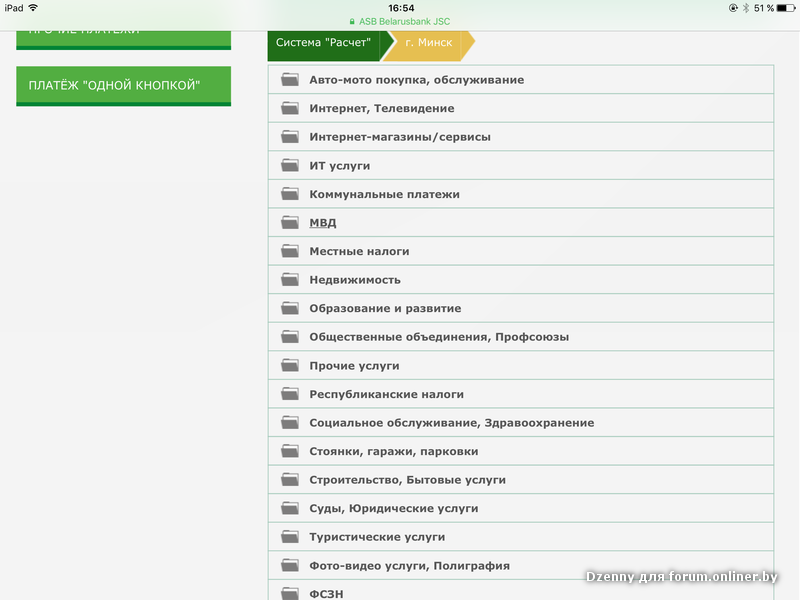Tap the Bluetooth status icon
Image resolution: width=800 pixels, height=600 pixels.
[745, 8]
